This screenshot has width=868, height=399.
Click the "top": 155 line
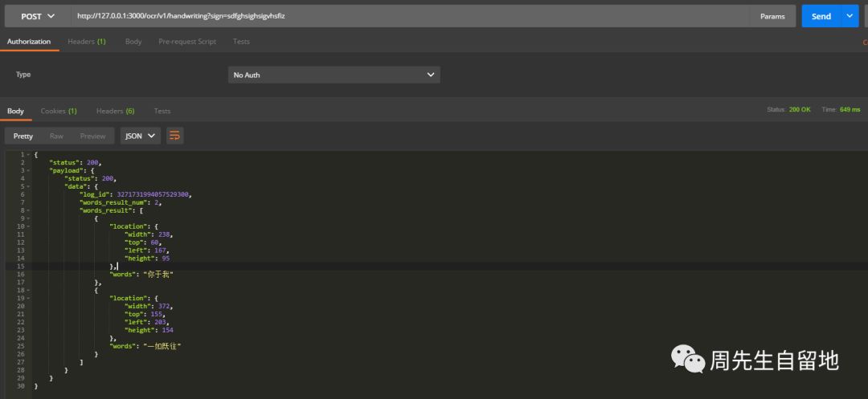coord(145,314)
